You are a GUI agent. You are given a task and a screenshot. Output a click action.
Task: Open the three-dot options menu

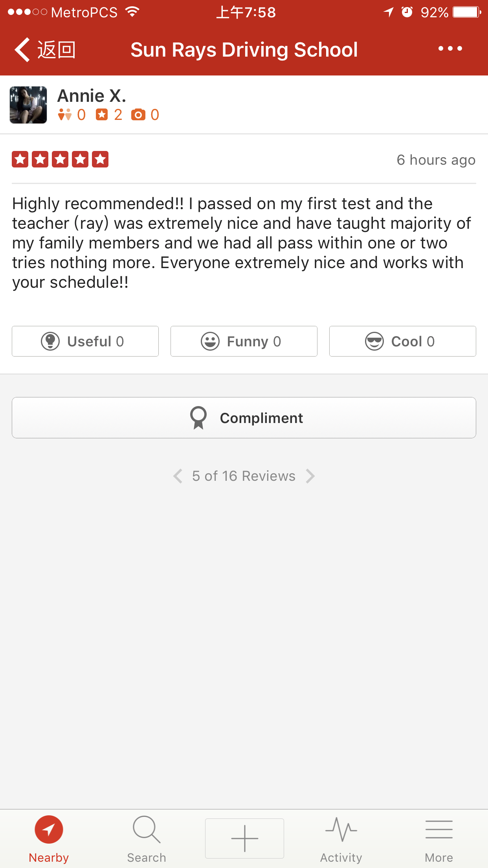point(450,49)
